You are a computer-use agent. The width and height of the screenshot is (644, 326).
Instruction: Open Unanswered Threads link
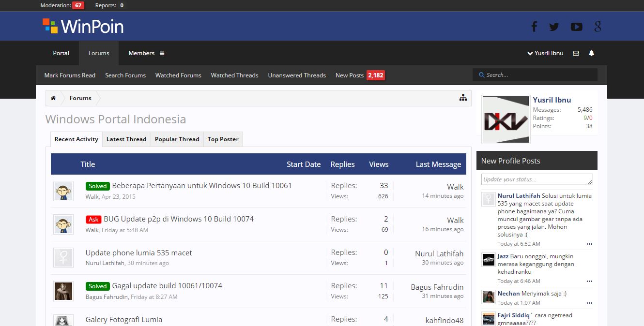(297, 75)
